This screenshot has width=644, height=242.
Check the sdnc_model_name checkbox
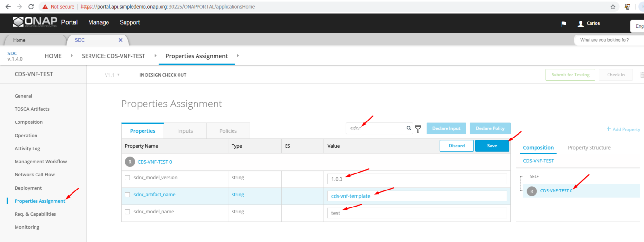[127, 212]
